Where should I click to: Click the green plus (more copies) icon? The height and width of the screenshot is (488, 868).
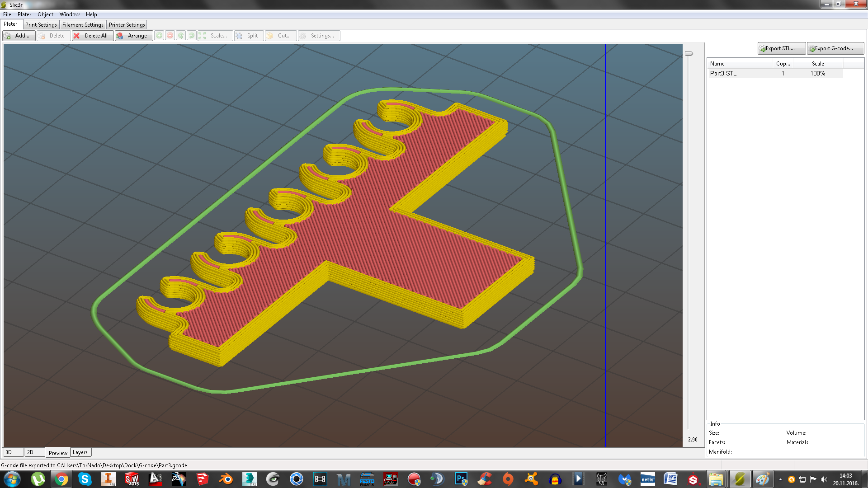[x=159, y=36]
